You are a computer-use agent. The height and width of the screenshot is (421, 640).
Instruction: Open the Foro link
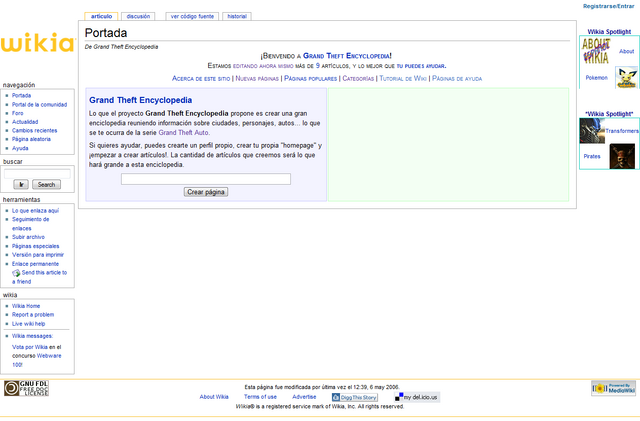(x=18, y=113)
